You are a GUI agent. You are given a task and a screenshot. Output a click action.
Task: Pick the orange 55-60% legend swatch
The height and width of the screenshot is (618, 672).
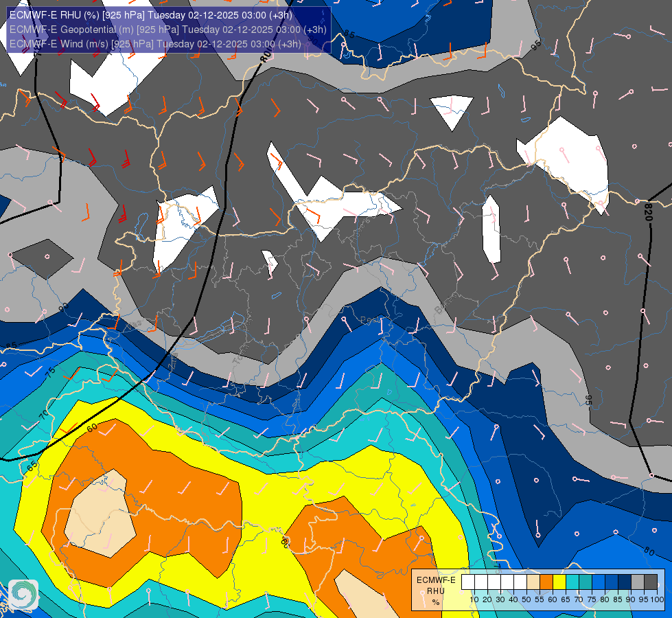(546, 582)
